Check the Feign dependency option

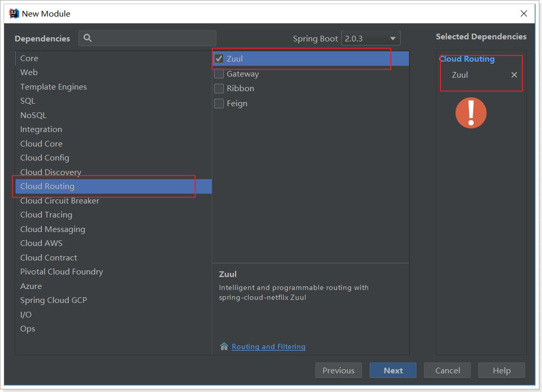tap(219, 104)
